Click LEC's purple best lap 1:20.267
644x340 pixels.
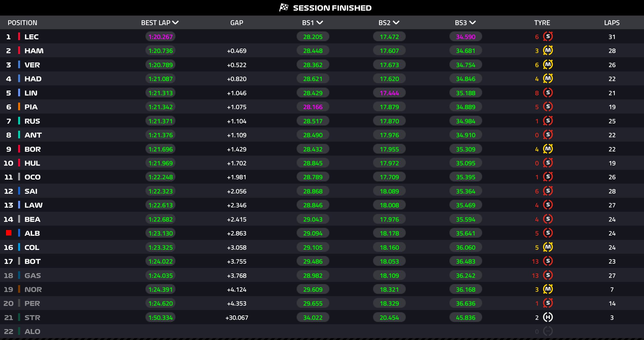160,37
